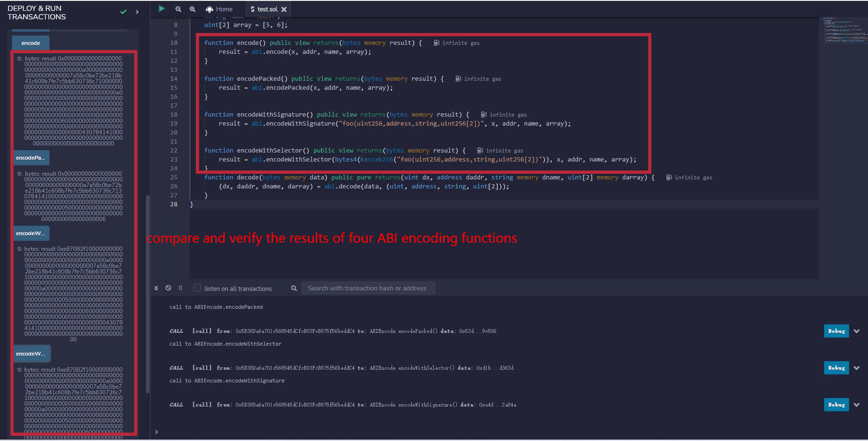Image resolution: width=868 pixels, height=441 pixels.
Task: Expand the encodePacked call log details
Action: (857, 331)
